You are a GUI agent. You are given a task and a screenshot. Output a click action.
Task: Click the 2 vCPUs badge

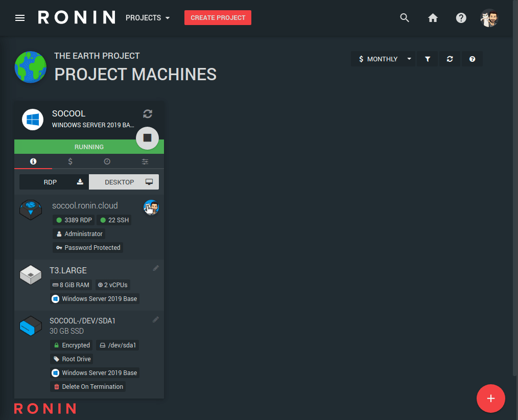pos(113,285)
